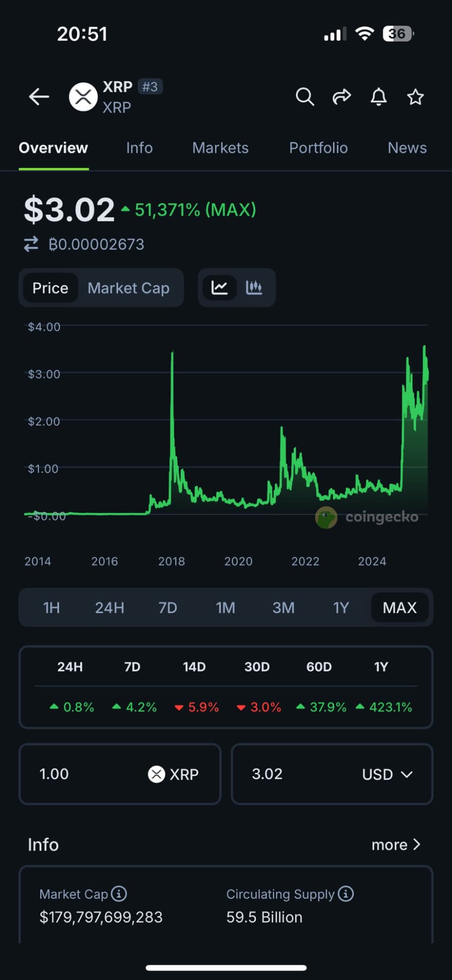Add XRP to favorites with star
This screenshot has width=452, height=980.
[x=415, y=97]
